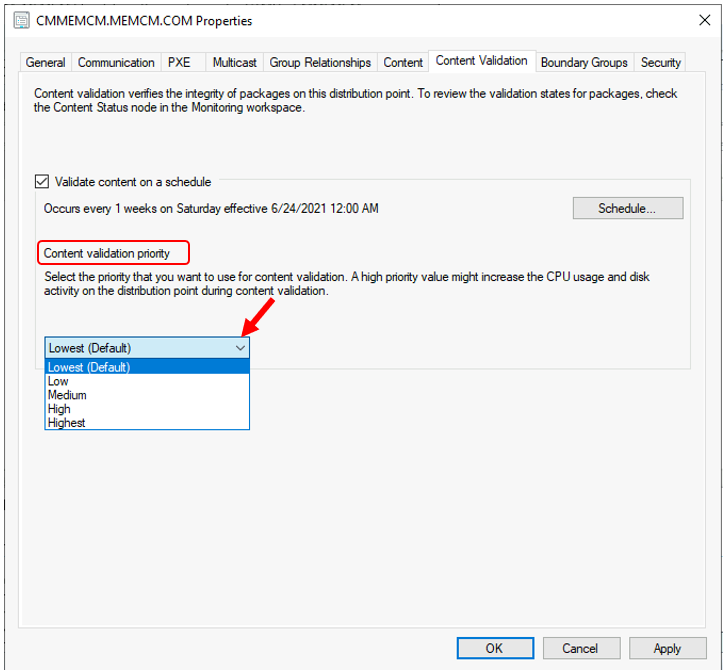Select the Content Validation tab
This screenshot has width=727, height=672.
coord(481,61)
